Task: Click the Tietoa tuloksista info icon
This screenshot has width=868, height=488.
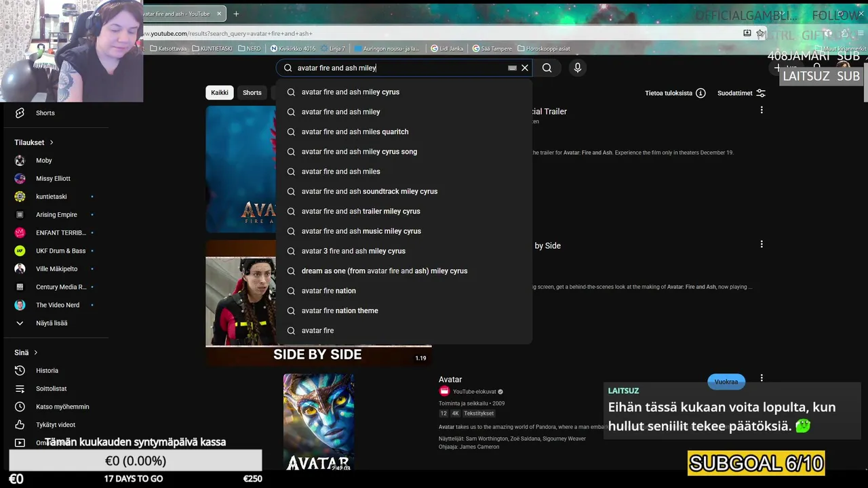Action: click(x=701, y=93)
